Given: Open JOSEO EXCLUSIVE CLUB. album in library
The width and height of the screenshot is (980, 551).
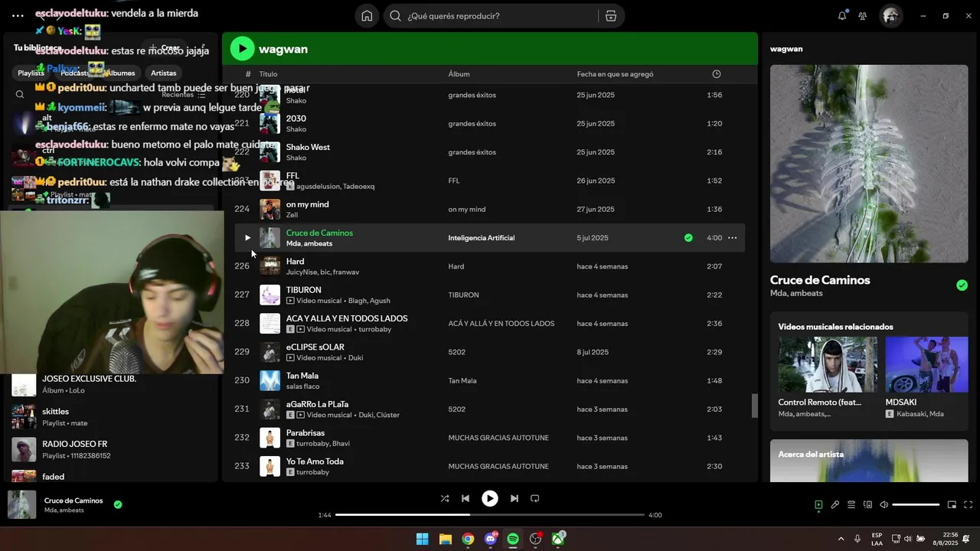Looking at the screenshot, I should 113,384.
